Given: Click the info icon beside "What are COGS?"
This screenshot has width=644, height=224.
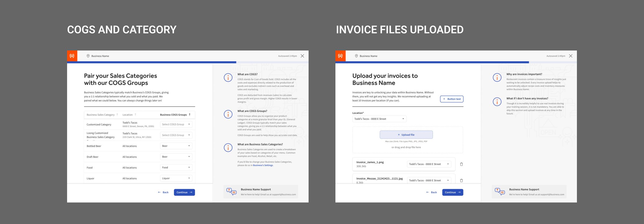Looking at the screenshot, I should (x=228, y=78).
